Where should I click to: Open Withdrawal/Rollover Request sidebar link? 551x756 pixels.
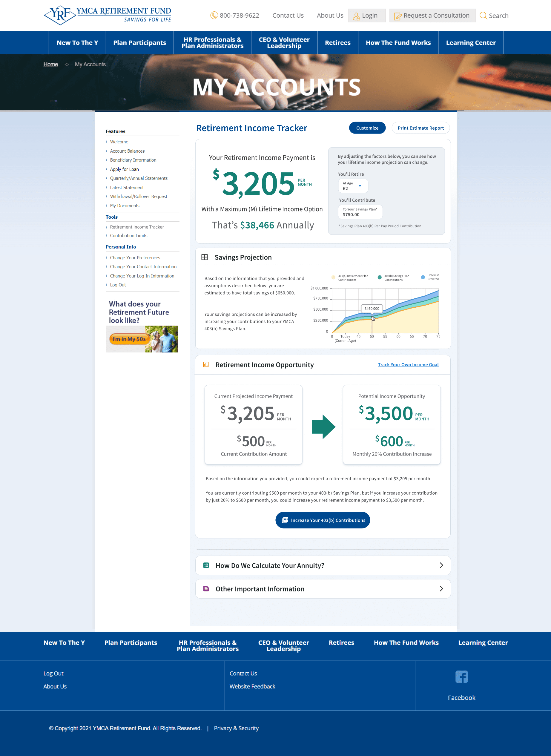(x=139, y=197)
